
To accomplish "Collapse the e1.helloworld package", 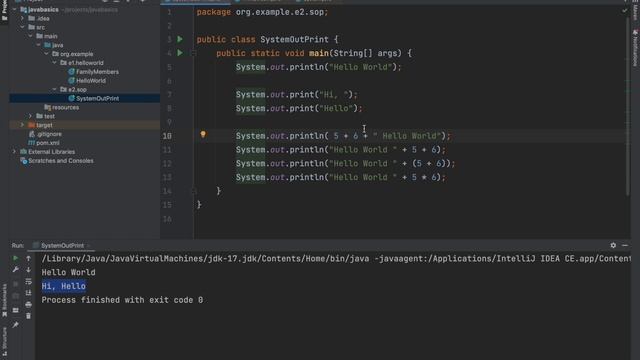I will click(55, 63).
